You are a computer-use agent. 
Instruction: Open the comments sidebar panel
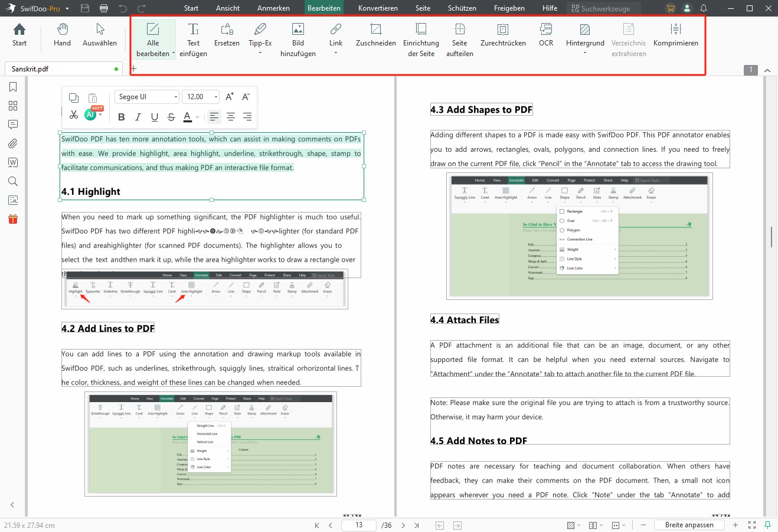point(13,125)
